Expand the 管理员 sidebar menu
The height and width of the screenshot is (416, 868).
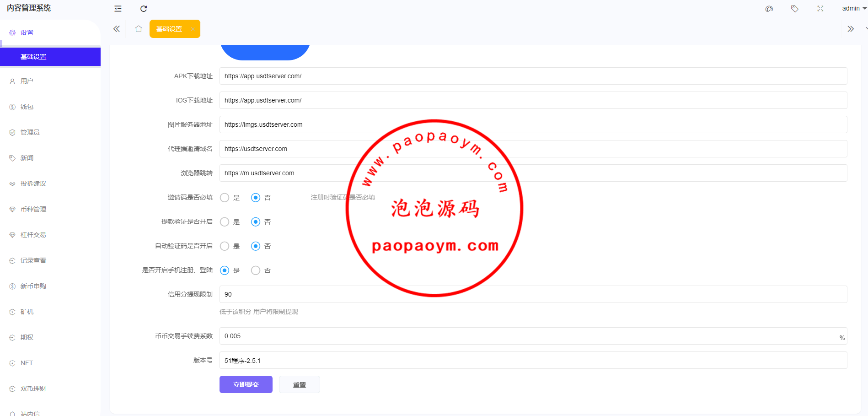pos(50,132)
